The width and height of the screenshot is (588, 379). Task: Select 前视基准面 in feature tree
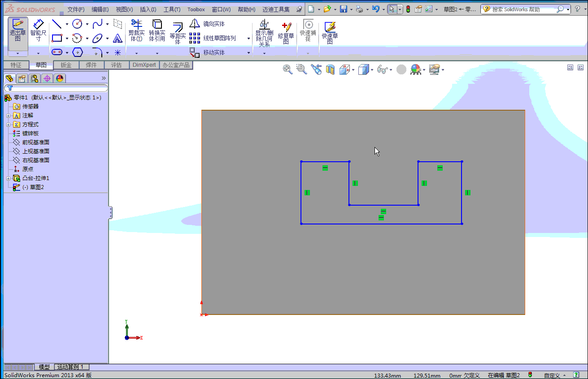point(35,142)
